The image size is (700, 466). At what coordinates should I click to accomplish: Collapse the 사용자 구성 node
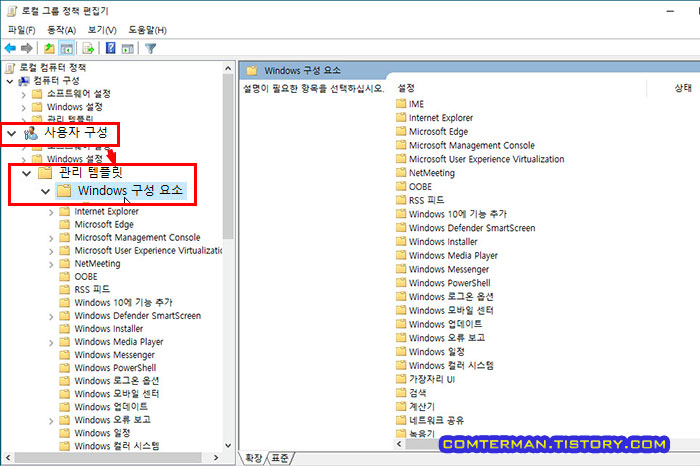(12, 133)
